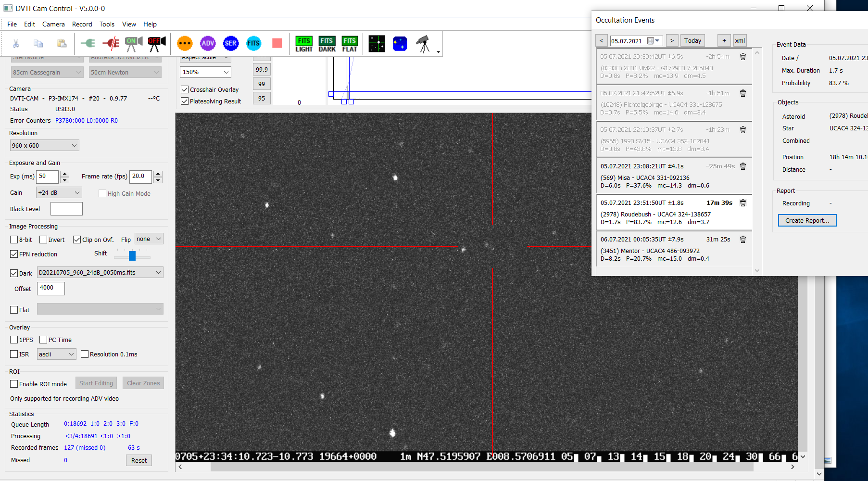Click the FITS FLAT capture icon
868x481 pixels.
350,44
